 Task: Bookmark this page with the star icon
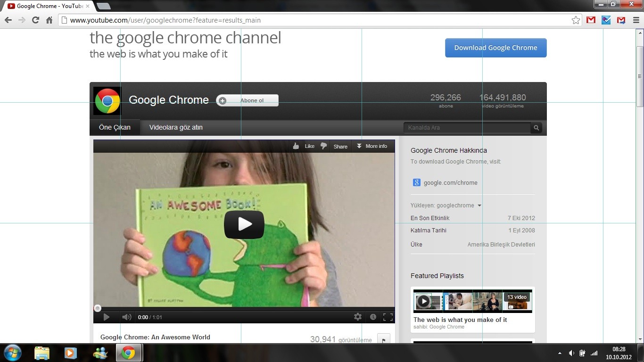click(x=576, y=20)
